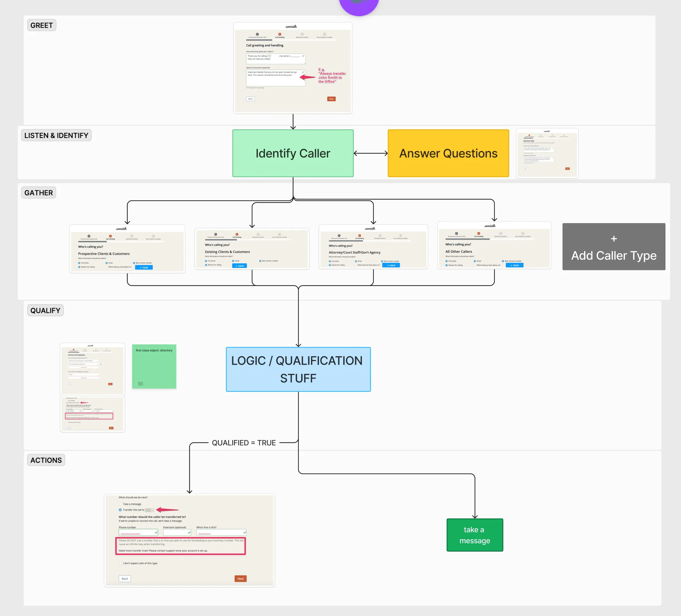The height and width of the screenshot is (616, 681).
Task: Click the red 'Always transfer John Smith' annotation text
Action: point(332,76)
